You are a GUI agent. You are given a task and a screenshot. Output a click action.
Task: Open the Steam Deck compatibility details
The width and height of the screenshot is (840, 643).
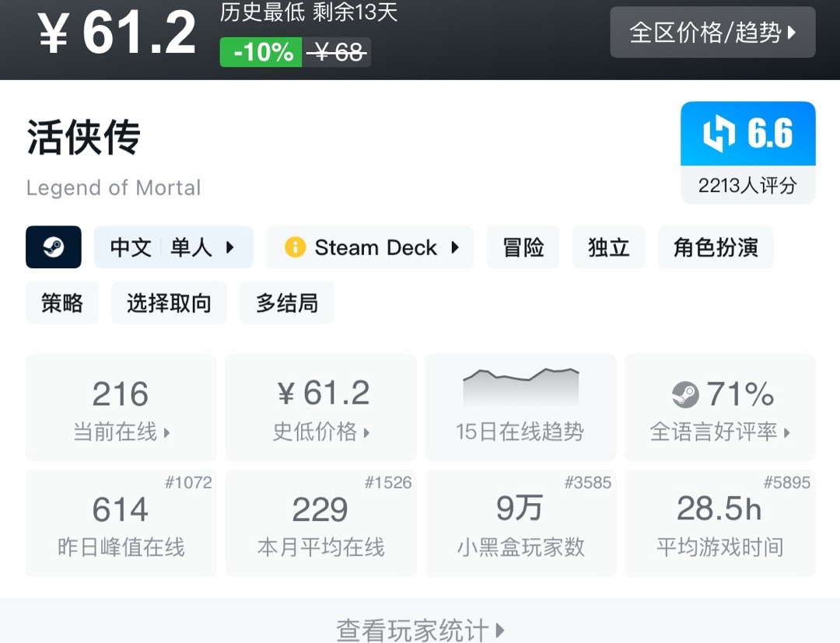coord(369,246)
